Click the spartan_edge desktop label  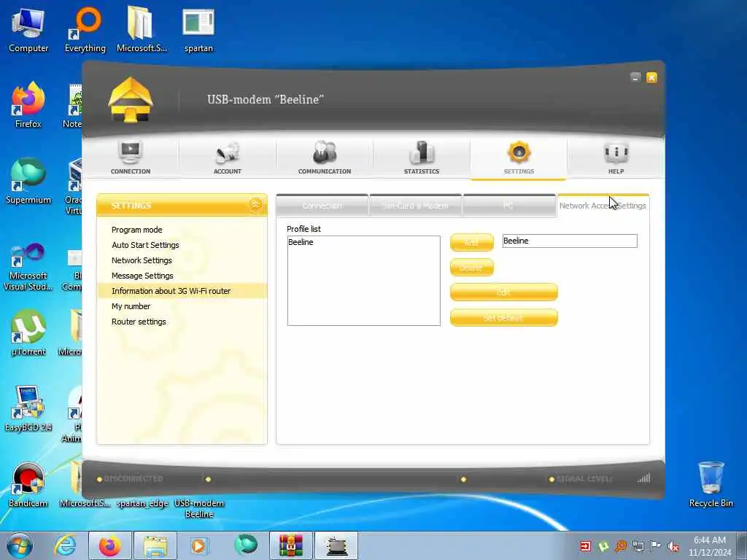coord(142,503)
